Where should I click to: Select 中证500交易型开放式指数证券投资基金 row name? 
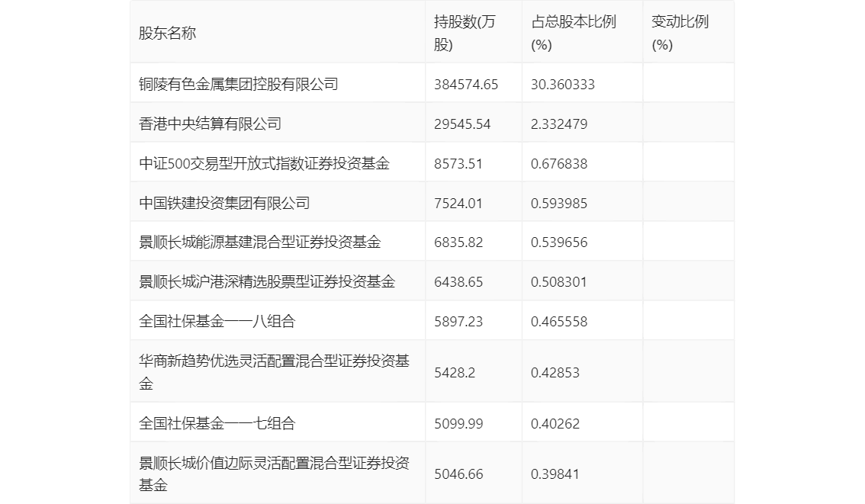click(264, 163)
